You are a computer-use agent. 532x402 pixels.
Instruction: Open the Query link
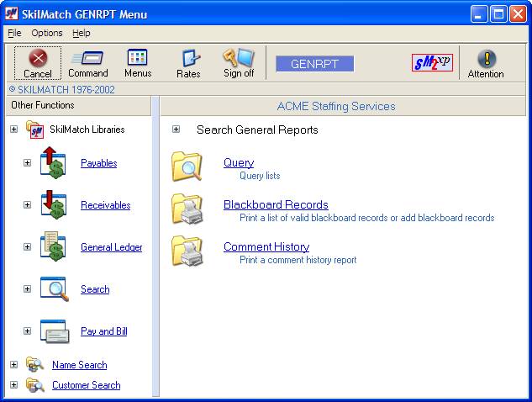pyautogui.click(x=239, y=162)
